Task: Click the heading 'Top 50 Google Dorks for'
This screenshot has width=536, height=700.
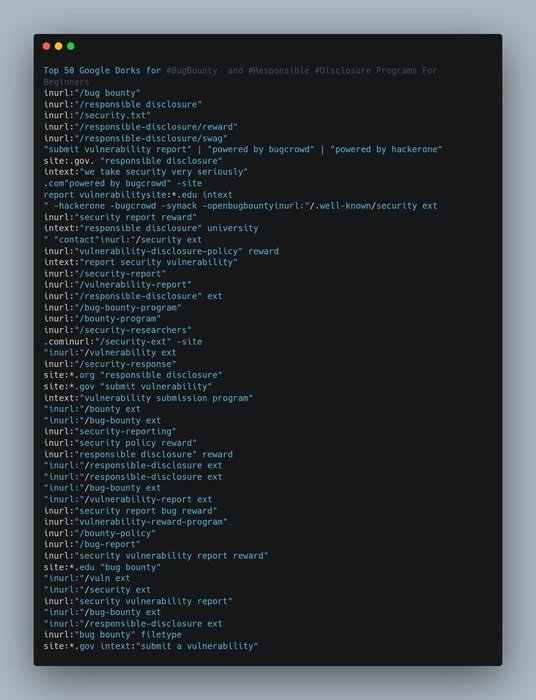Action: coord(102,71)
